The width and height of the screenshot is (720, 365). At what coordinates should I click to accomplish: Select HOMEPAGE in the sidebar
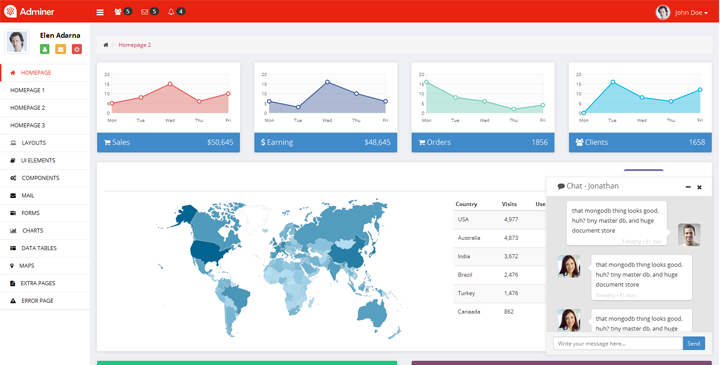coord(45,73)
